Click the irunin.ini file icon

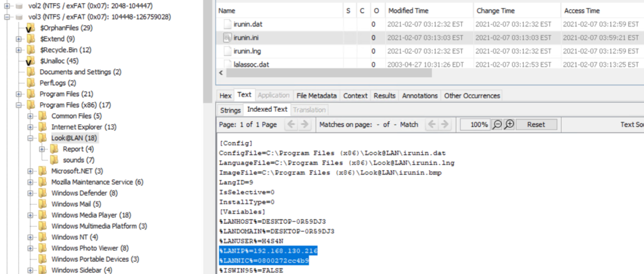point(227,38)
